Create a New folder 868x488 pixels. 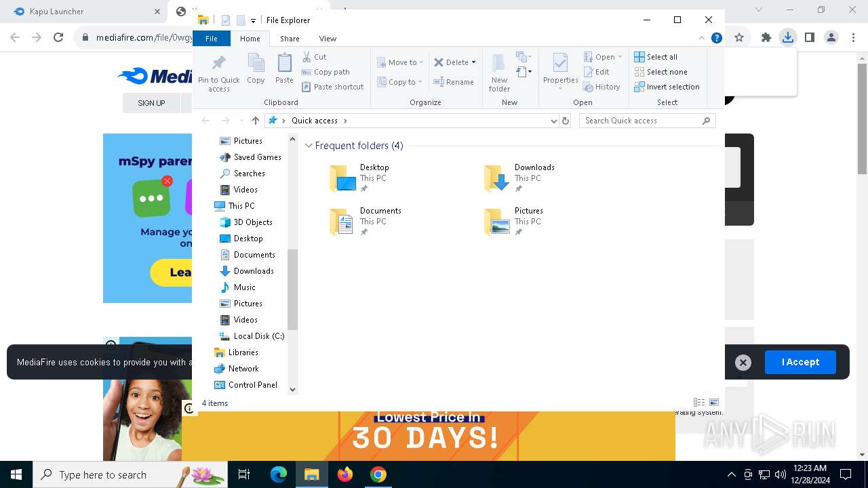coord(499,72)
